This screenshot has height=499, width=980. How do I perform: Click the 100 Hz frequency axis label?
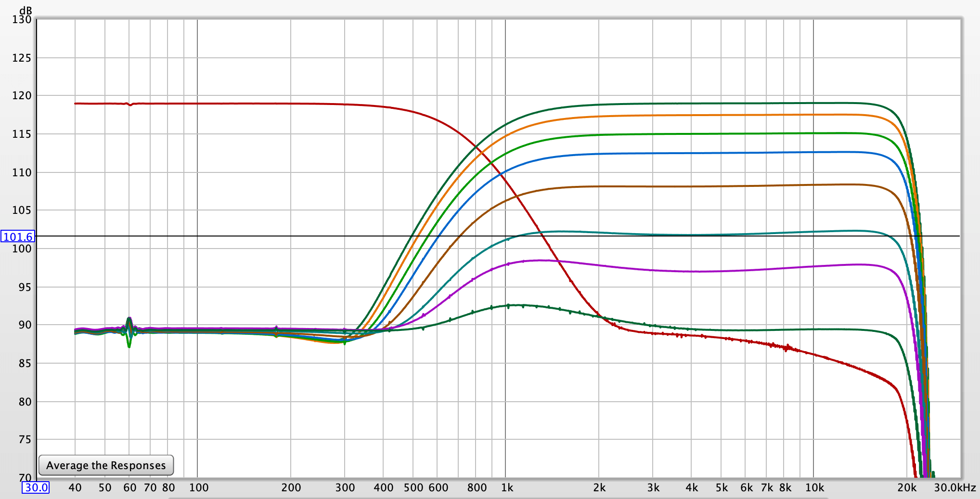(x=198, y=487)
